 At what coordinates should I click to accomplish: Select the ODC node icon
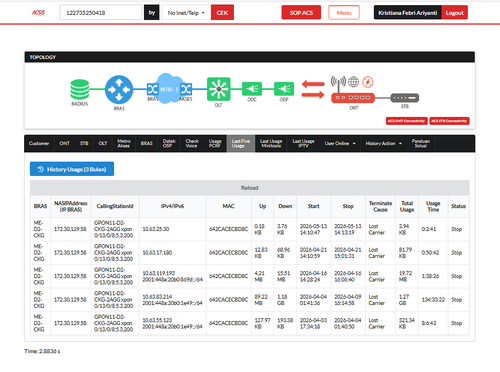click(252, 89)
